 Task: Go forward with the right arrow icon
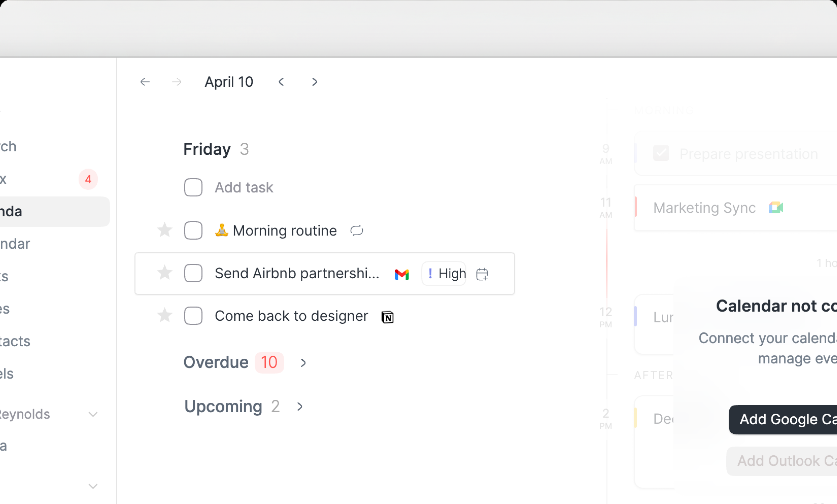(x=177, y=82)
